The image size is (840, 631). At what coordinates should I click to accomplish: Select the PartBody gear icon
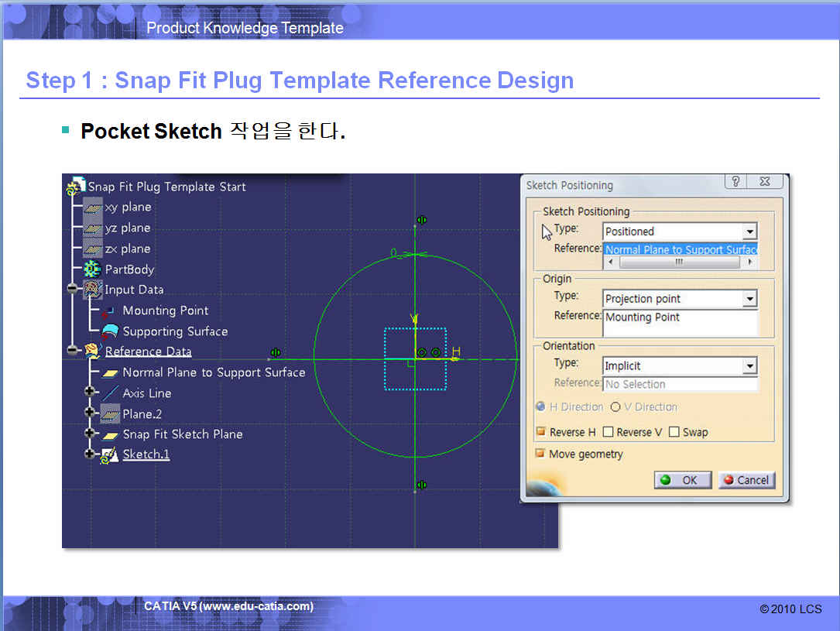(93, 269)
